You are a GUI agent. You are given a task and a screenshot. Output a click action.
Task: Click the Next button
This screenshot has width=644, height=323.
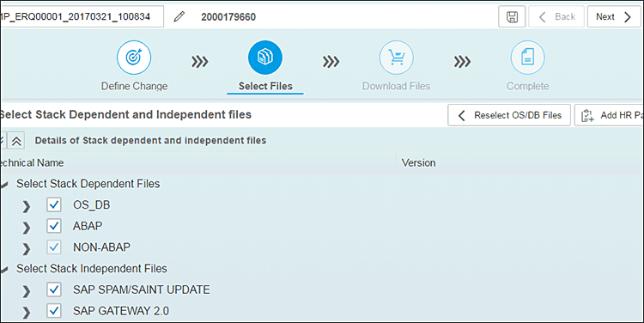tap(614, 17)
